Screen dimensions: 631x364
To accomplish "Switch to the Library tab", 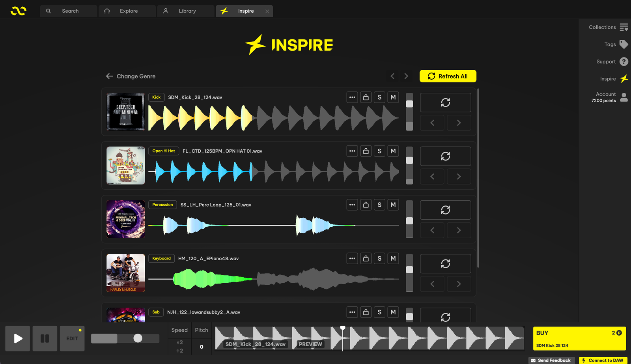I will pyautogui.click(x=186, y=11).
